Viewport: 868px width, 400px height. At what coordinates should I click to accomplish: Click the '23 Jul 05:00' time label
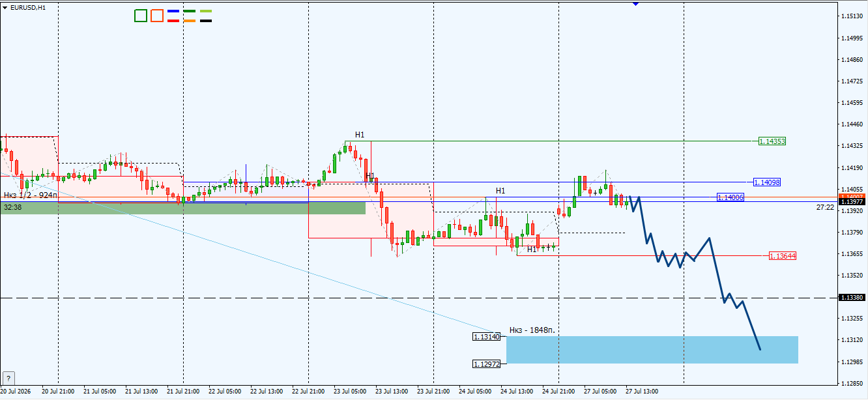tap(349, 392)
